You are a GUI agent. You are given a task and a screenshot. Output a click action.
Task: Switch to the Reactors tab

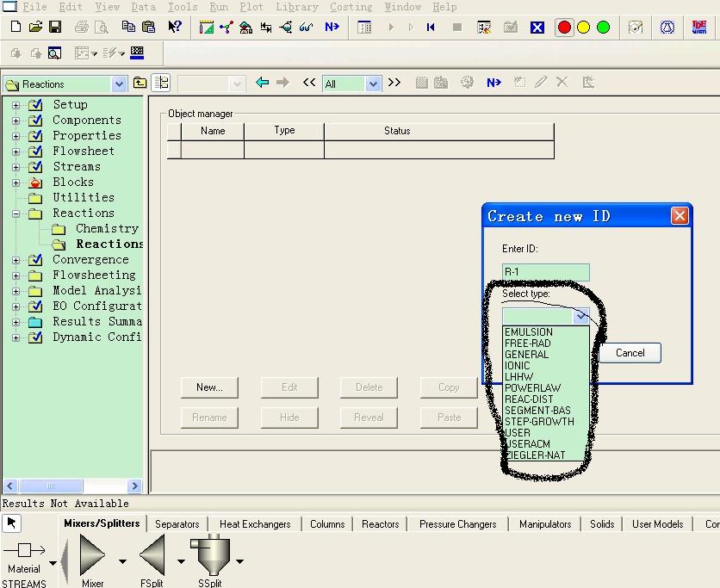pos(380,523)
